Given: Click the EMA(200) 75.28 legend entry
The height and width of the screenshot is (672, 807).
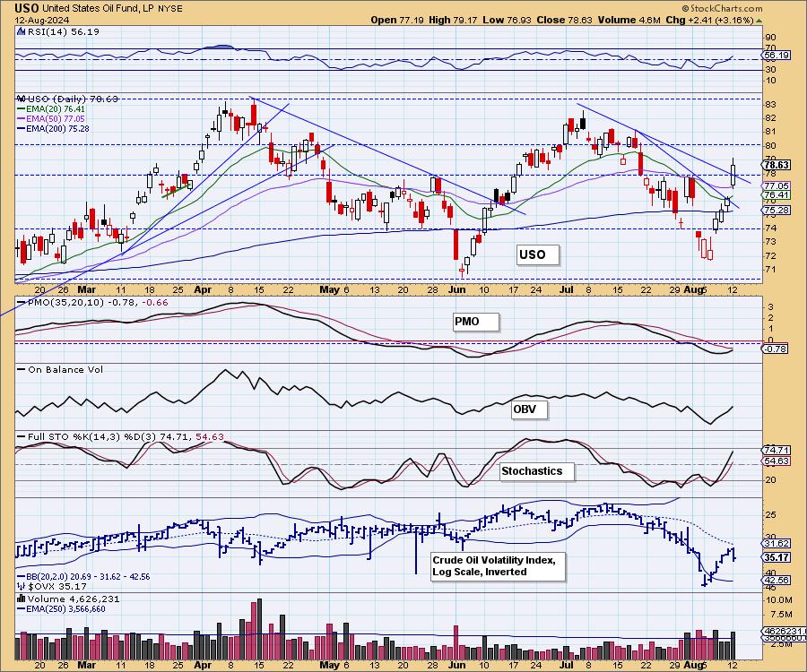Looking at the screenshot, I should [53, 128].
